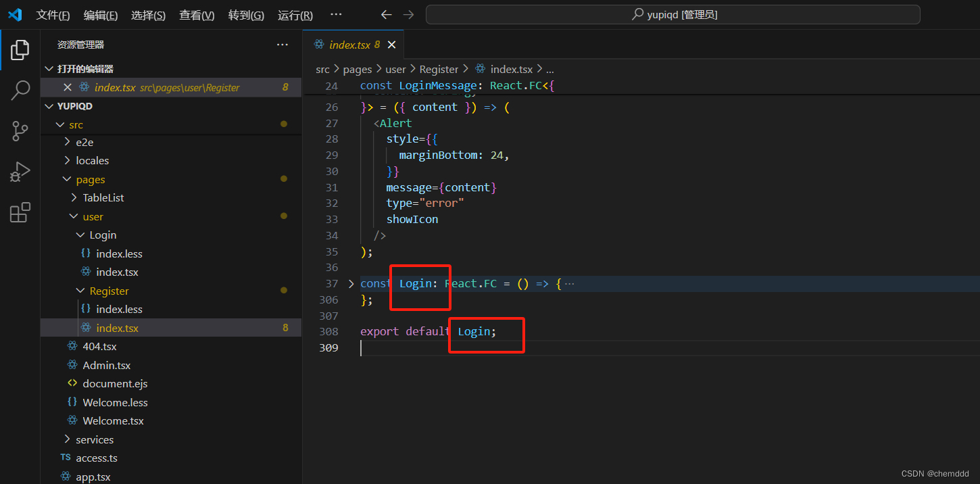Open index.less under Register folder

tap(119, 309)
